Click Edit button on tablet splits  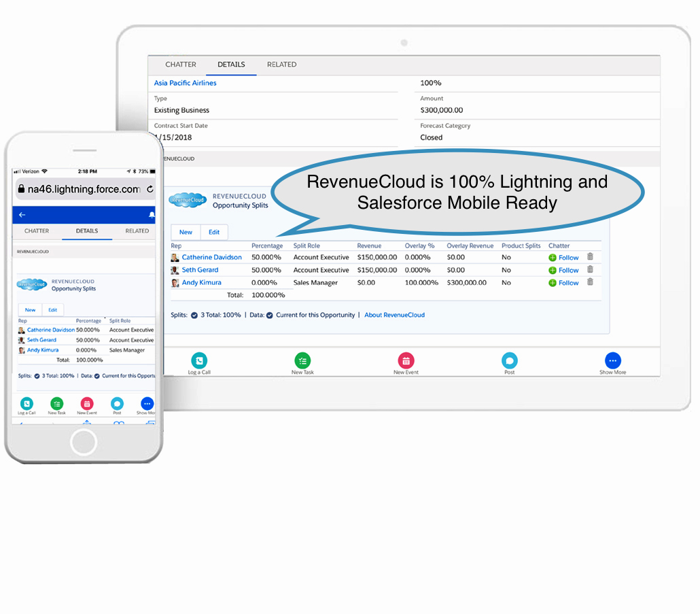[214, 232]
